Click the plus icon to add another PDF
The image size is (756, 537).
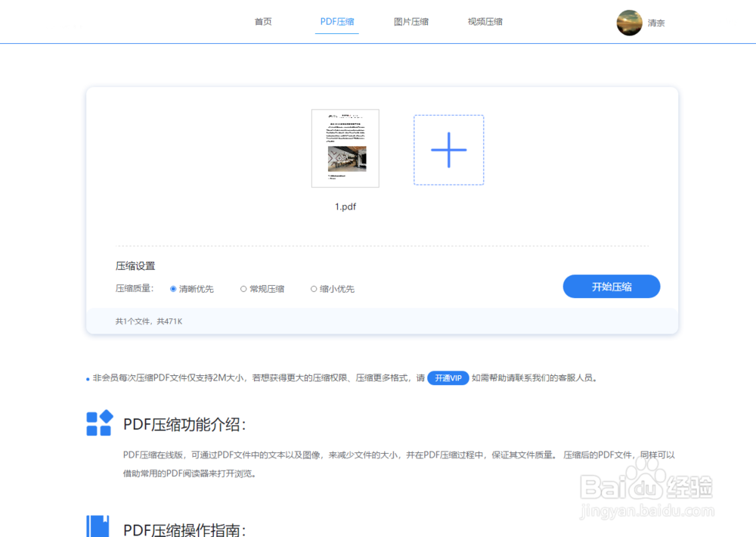point(448,149)
